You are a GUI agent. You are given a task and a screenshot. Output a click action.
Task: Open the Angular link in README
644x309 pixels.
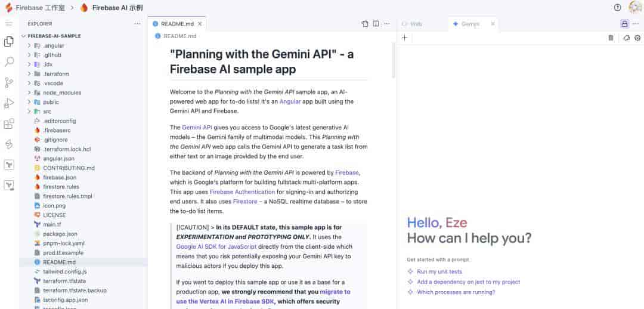coord(290,101)
